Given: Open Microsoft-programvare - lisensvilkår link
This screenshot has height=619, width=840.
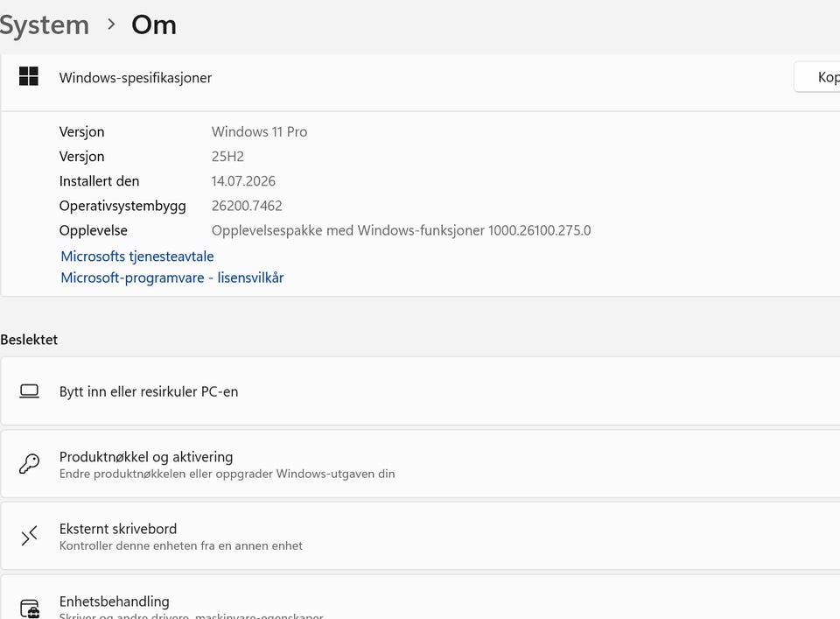Looking at the screenshot, I should [x=172, y=278].
